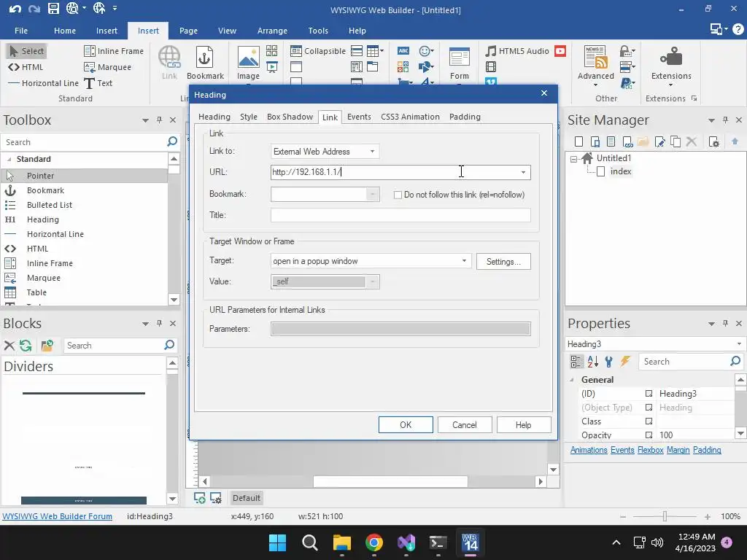Click the YouTube icon in ribbon
The image size is (747, 560).
coord(560,51)
